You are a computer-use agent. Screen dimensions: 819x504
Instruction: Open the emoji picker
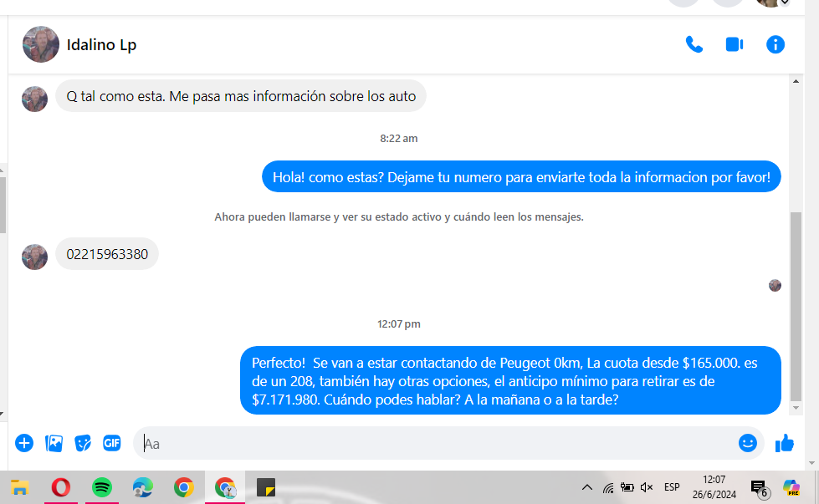pyautogui.click(x=747, y=443)
